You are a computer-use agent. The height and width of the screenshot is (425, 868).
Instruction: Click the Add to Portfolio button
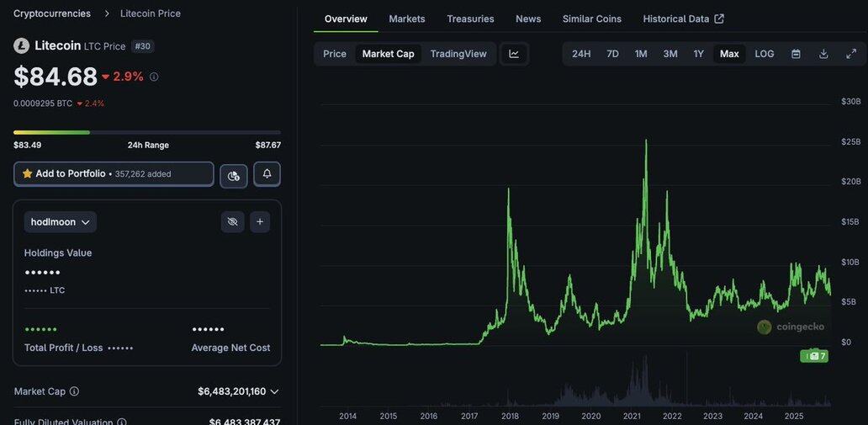coord(114,174)
